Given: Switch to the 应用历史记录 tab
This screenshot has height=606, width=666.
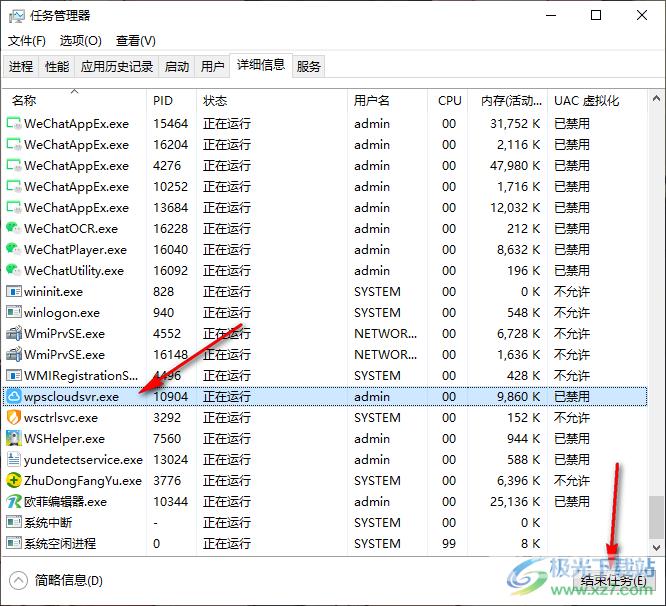Looking at the screenshot, I should point(117,67).
